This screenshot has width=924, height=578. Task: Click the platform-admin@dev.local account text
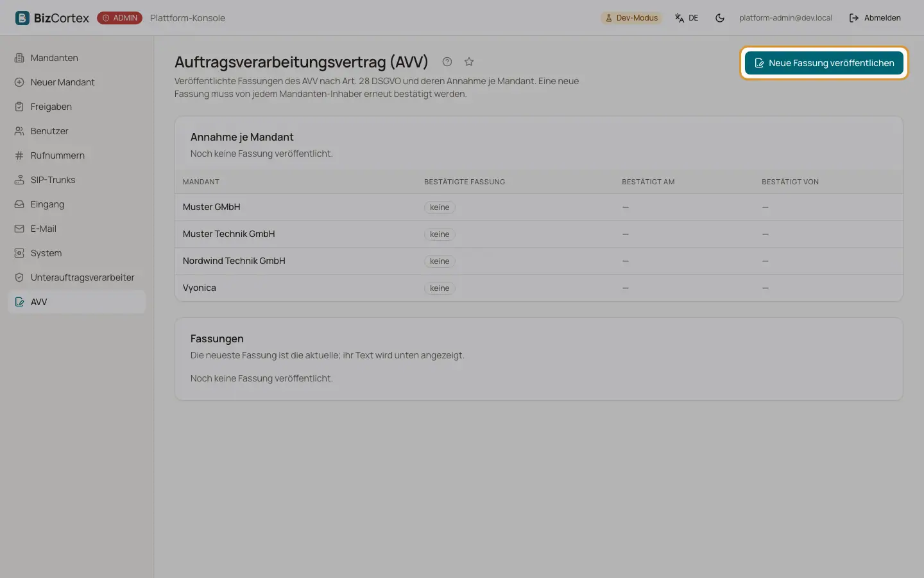[785, 18]
